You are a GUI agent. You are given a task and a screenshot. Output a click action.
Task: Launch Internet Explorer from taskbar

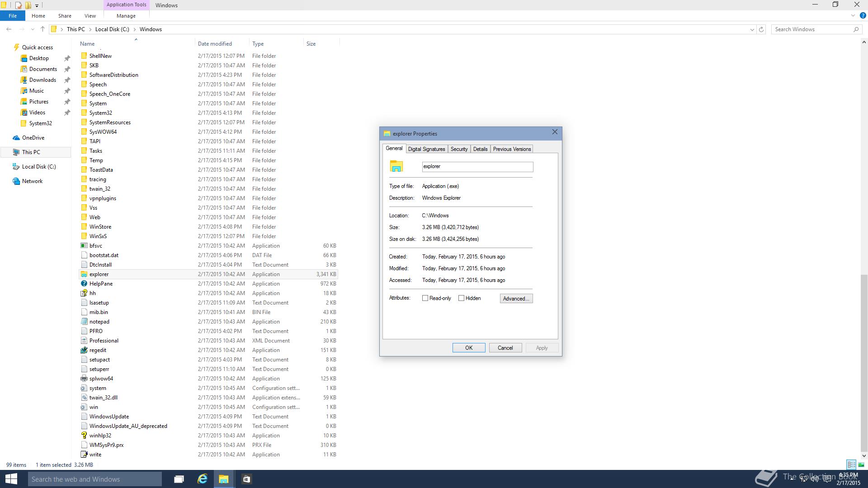tap(202, 479)
